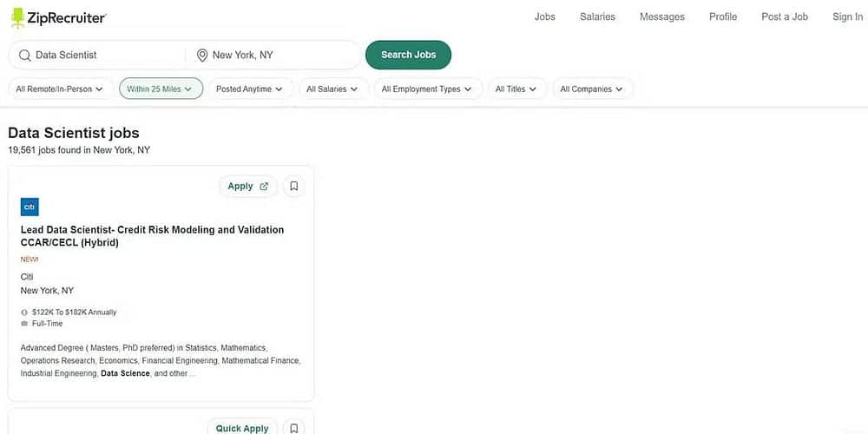The height and width of the screenshot is (434, 868).
Task: Bookmark the job with Quick Apply button
Action: click(294, 428)
